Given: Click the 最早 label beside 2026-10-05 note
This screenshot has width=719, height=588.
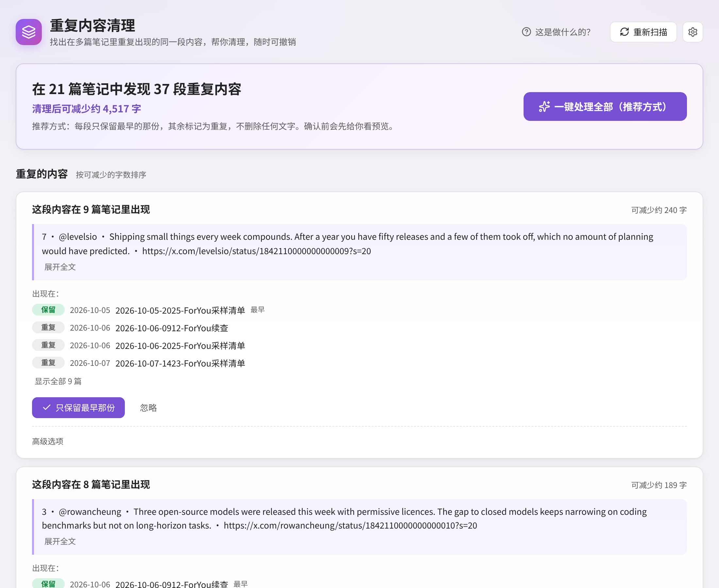Looking at the screenshot, I should click(x=258, y=310).
